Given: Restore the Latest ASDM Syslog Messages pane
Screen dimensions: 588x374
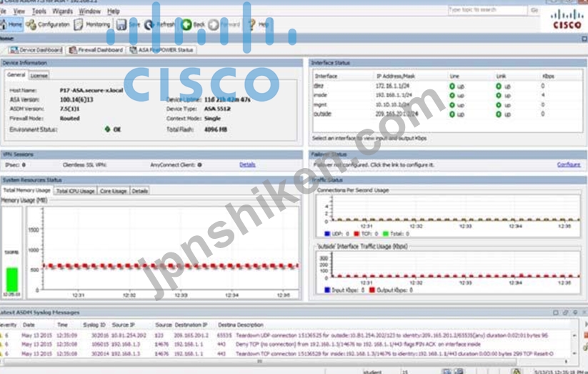Looking at the screenshot, I should pyautogui.click(x=555, y=313).
